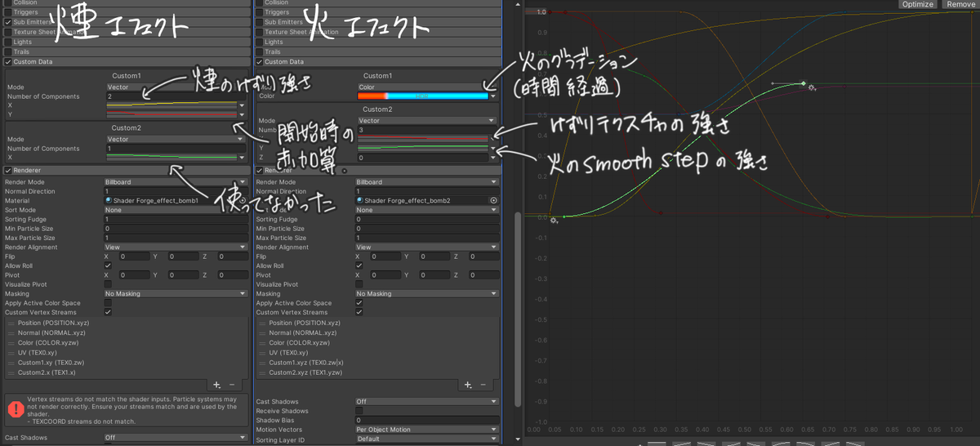Click Sorting Fudge field in smoke panel
This screenshot has height=446, width=980.
click(176, 219)
